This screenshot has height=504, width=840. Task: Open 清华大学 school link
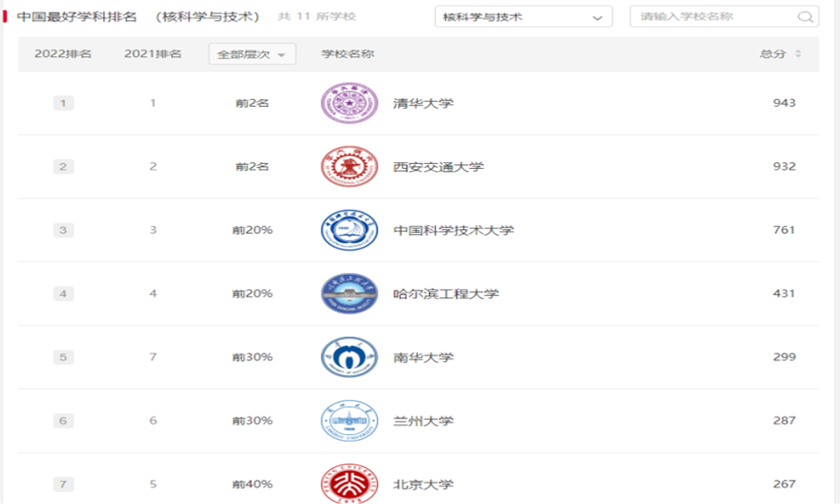pos(423,103)
